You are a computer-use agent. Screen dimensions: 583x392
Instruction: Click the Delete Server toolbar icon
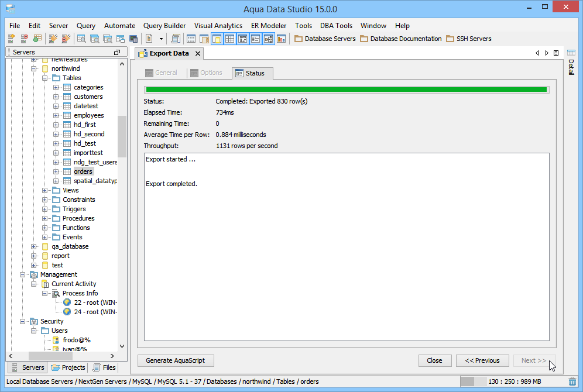click(x=24, y=38)
